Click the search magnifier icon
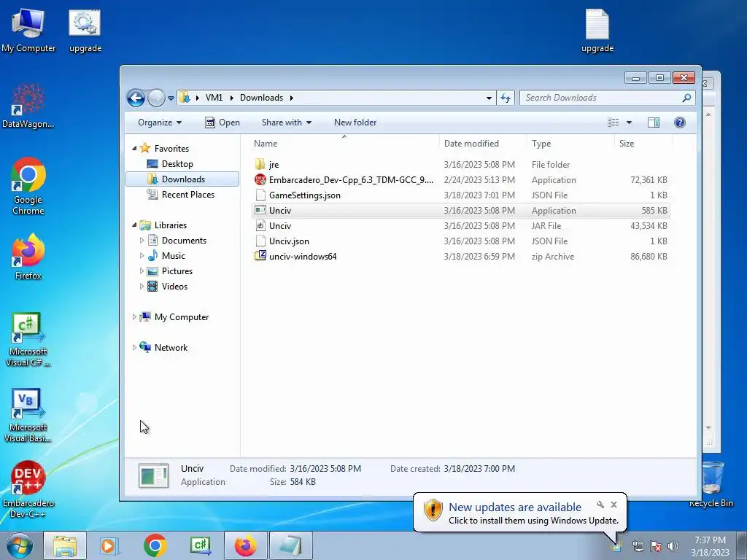This screenshot has height=560, width=747. tap(686, 98)
